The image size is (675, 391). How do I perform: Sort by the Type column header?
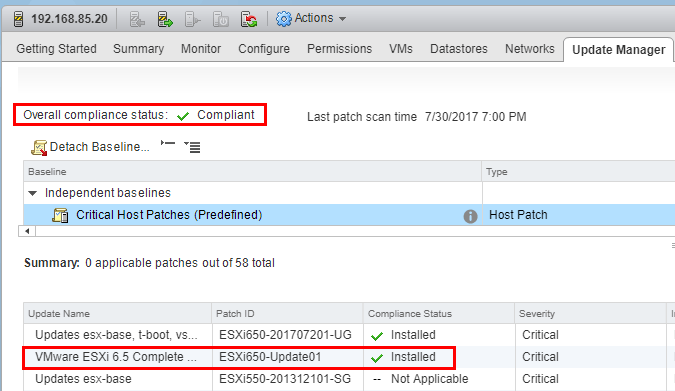click(x=578, y=171)
